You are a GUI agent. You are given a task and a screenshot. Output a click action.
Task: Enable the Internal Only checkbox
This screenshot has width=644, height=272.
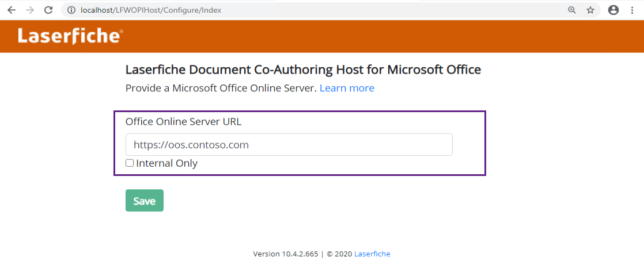click(130, 163)
